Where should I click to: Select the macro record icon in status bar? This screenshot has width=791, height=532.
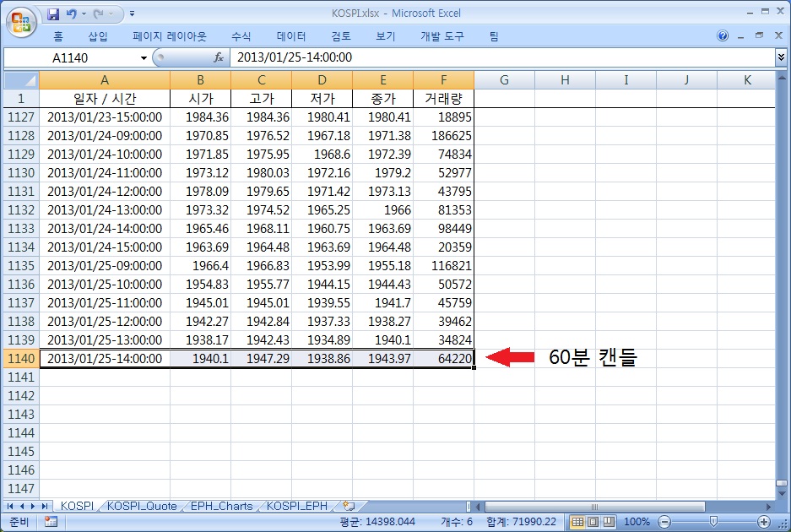tap(50, 521)
